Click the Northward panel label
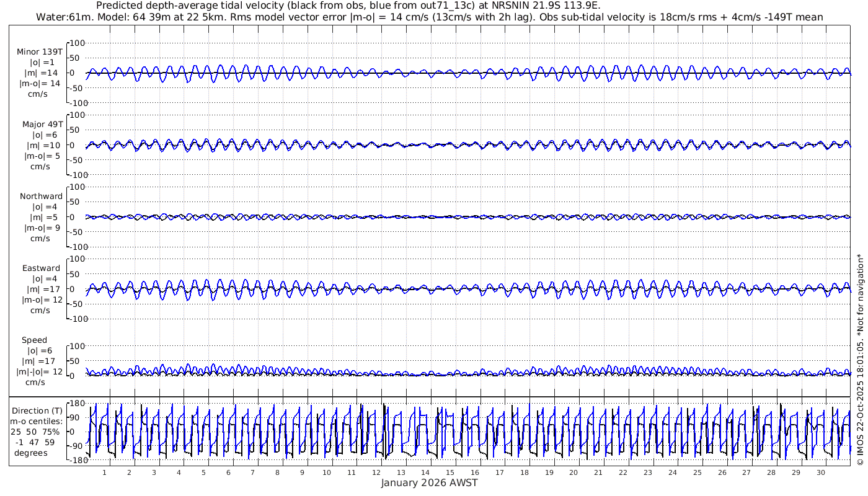 pyautogui.click(x=41, y=196)
